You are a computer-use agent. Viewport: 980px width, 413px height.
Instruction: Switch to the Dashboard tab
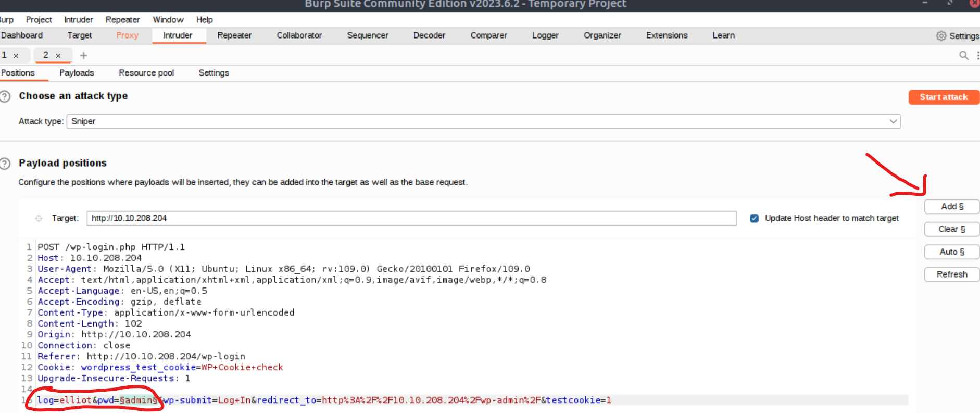coord(22,35)
